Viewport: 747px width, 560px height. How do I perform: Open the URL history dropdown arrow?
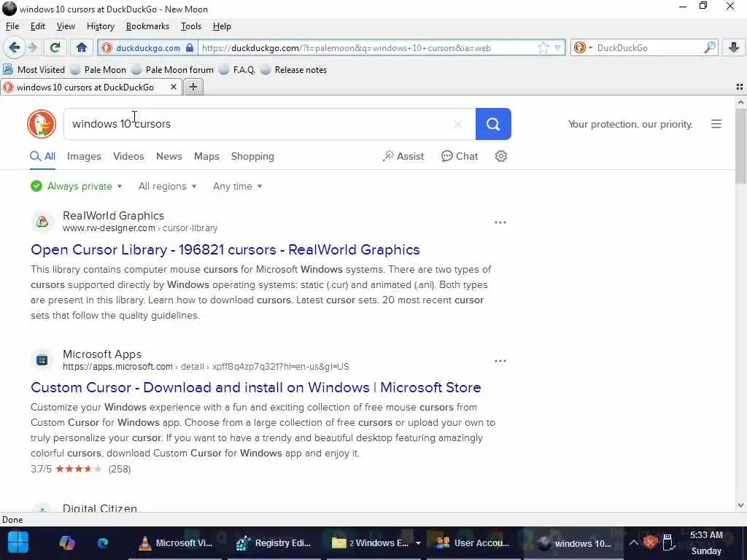click(557, 47)
